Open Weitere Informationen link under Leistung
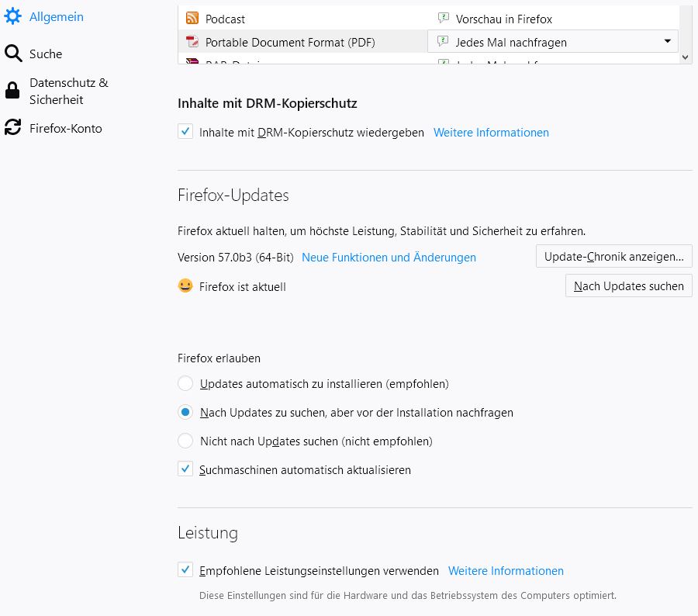The height and width of the screenshot is (616, 698). (x=506, y=570)
